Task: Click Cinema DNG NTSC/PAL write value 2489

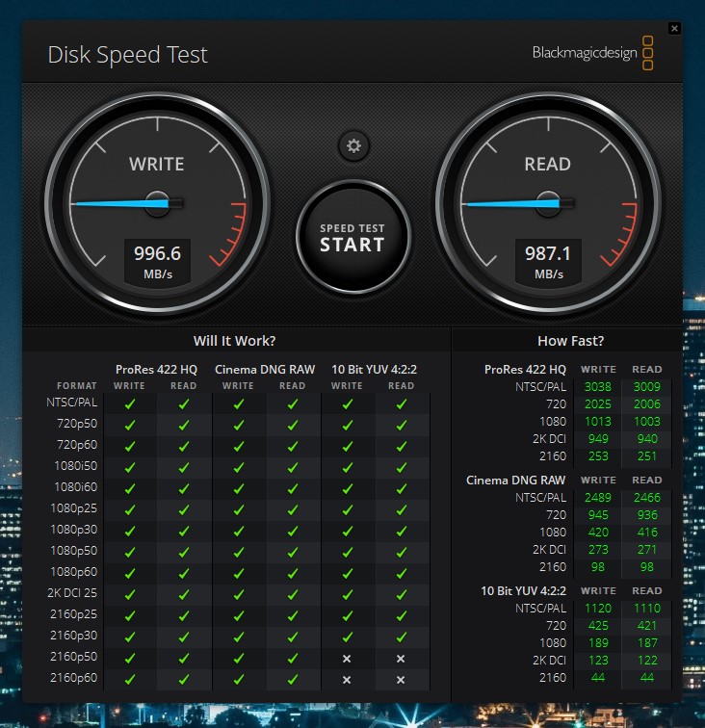Action: coord(598,498)
